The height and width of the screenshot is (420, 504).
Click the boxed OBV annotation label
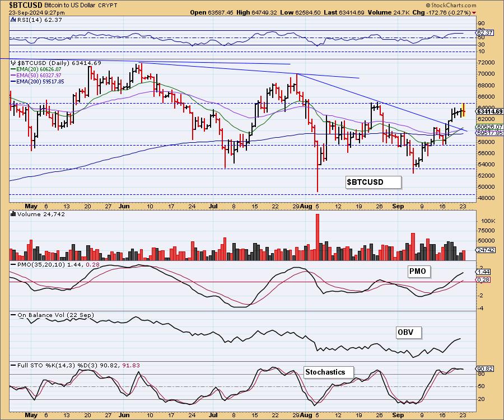(409, 332)
